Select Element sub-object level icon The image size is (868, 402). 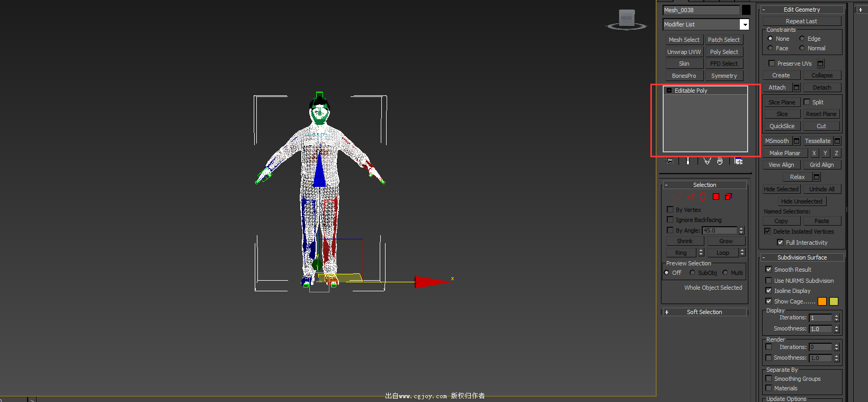coord(728,196)
